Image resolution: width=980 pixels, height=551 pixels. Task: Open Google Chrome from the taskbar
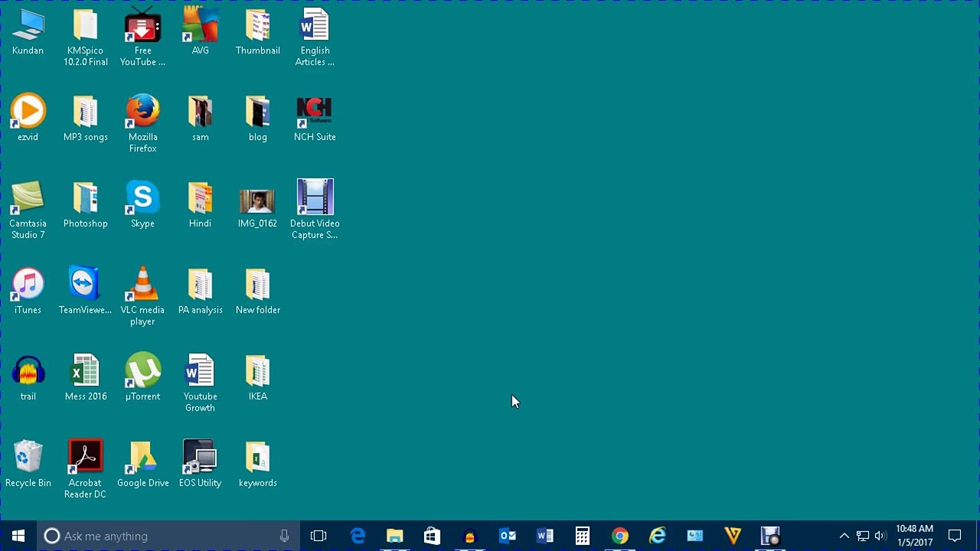tap(619, 536)
